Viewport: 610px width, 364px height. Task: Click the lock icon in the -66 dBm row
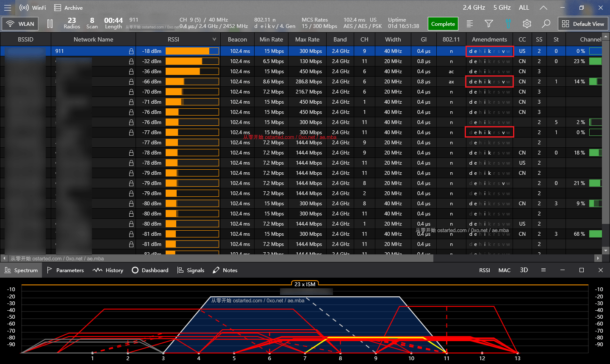pos(131,82)
